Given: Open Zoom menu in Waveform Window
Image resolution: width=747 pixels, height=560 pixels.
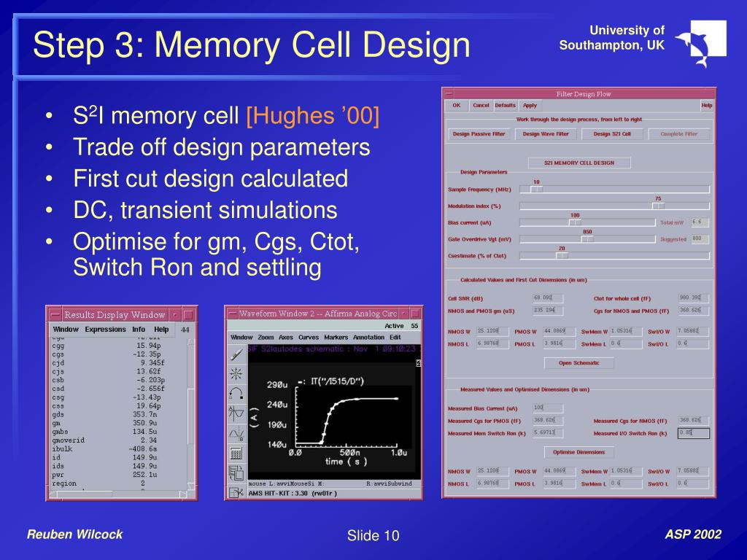Looking at the screenshot, I should [266, 337].
